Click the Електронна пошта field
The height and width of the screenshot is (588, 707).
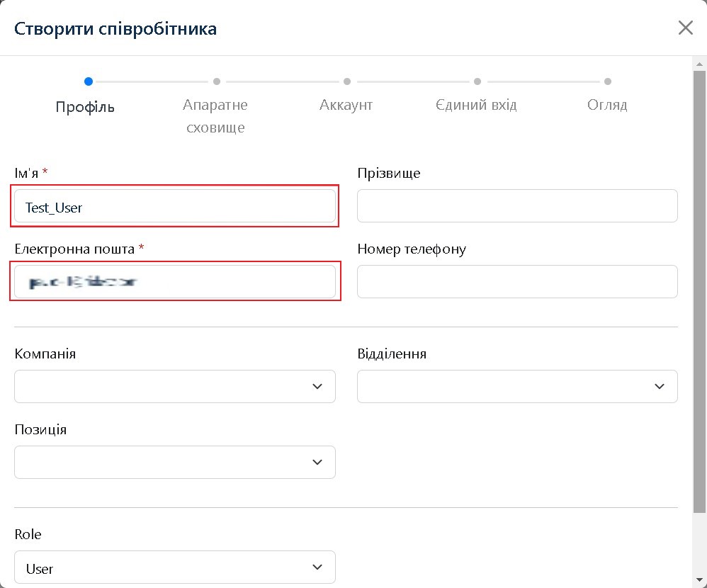(x=174, y=281)
